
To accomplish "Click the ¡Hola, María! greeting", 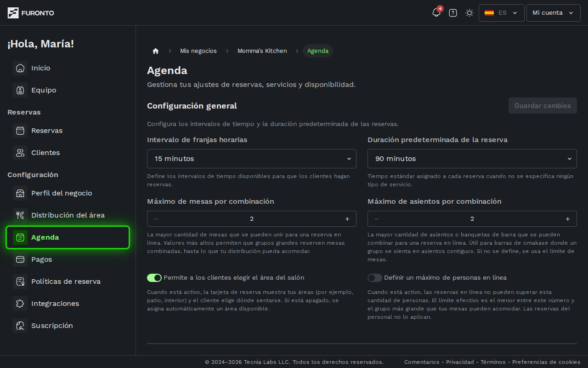I will click(40, 44).
